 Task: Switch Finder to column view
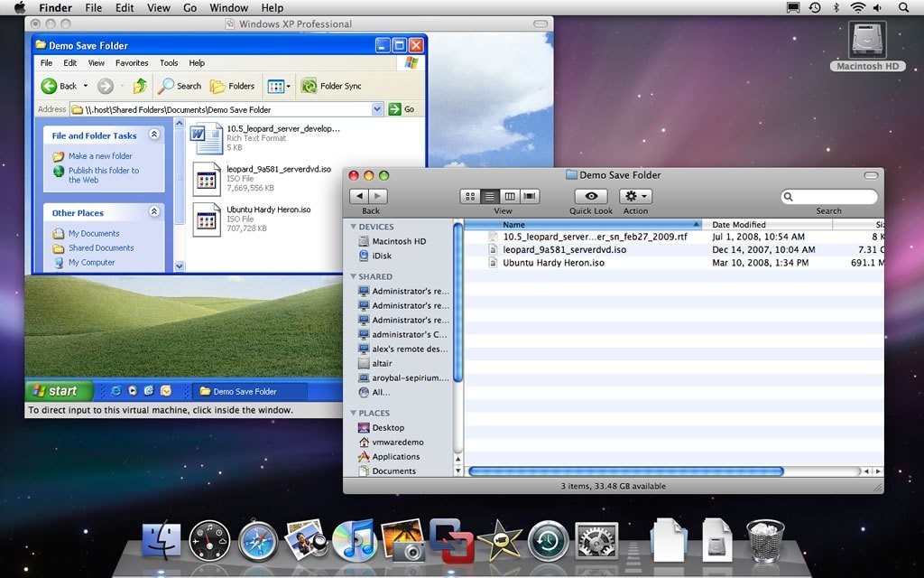pyautogui.click(x=510, y=195)
